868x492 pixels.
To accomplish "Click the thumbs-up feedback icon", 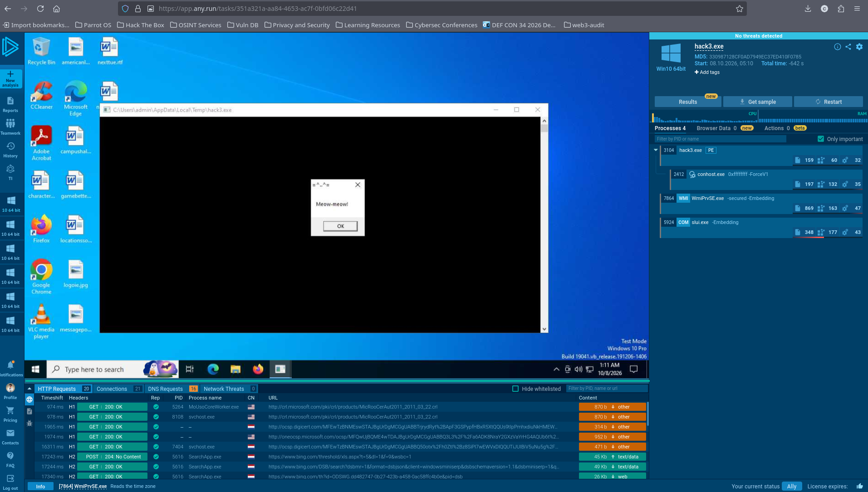I will [859, 486].
